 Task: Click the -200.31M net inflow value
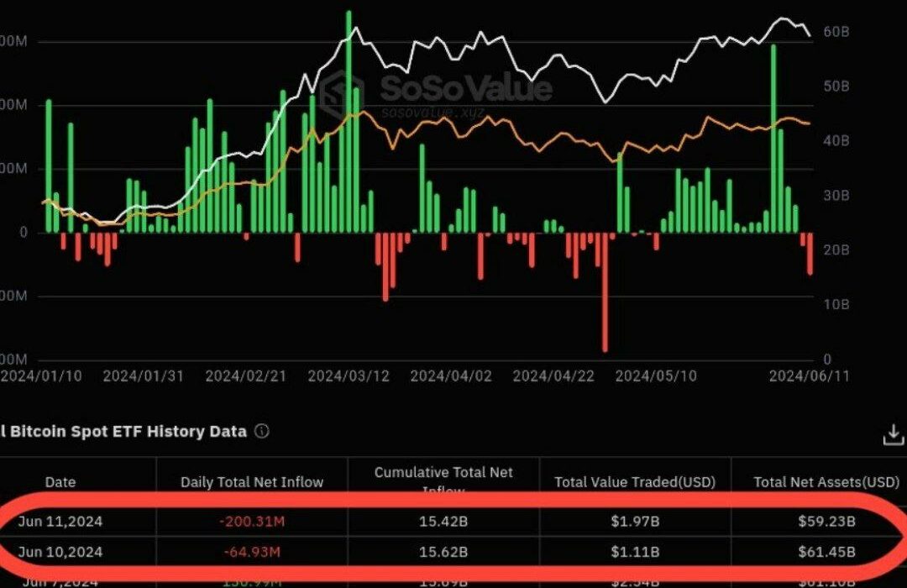tap(252, 522)
